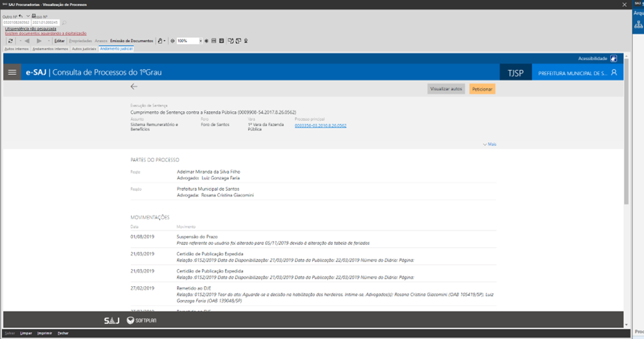Screen dimensions: 644x339
Task: Click the Acessibilidade icon
Action: click(613, 59)
